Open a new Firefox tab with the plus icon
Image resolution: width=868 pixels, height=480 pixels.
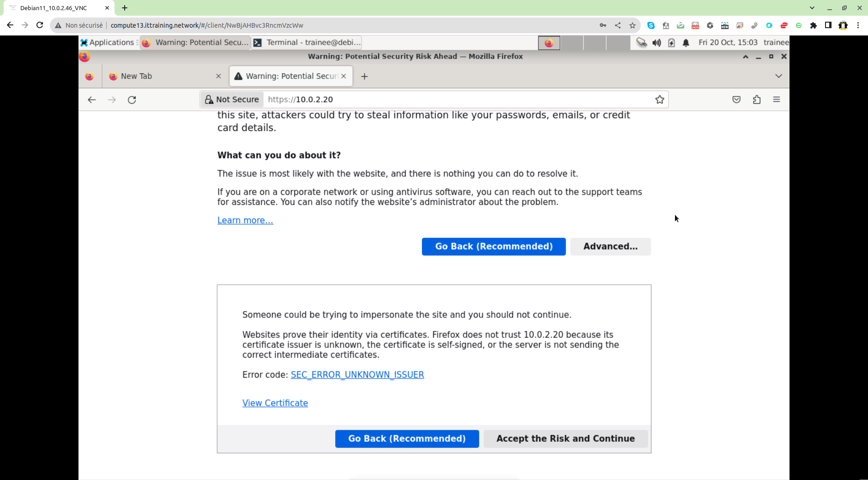click(364, 77)
